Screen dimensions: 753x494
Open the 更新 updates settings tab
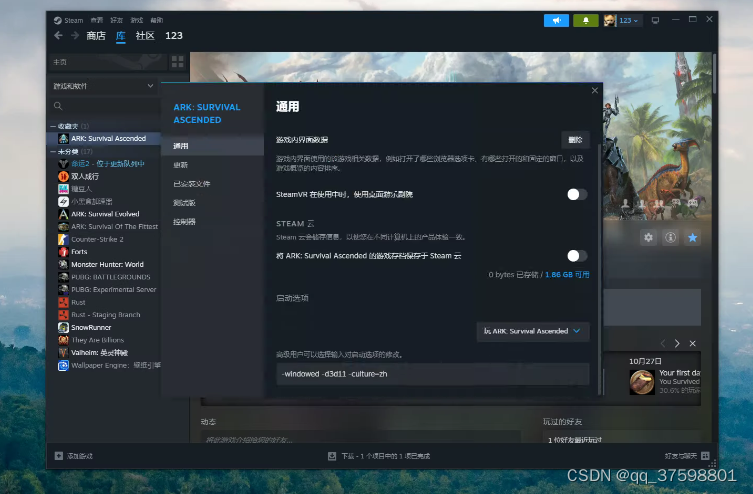coord(212,165)
